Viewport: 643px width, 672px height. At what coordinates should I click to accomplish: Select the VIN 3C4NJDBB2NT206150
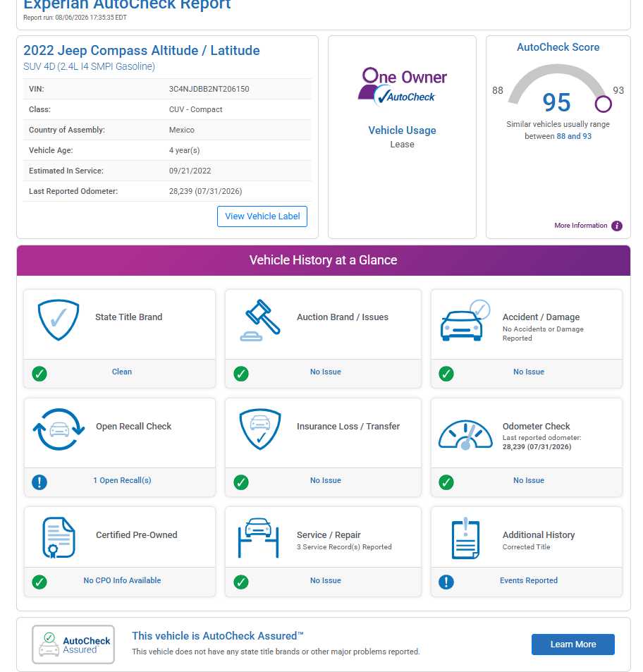pos(209,89)
